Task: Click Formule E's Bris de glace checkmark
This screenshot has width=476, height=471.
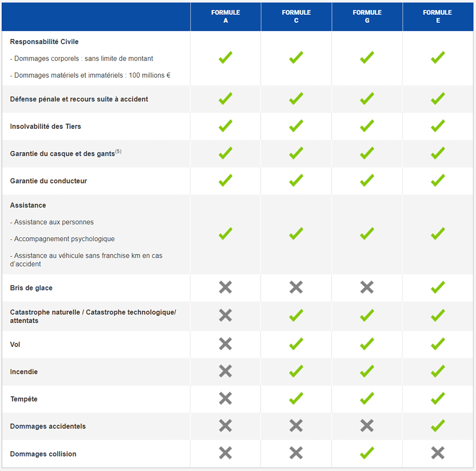Action: click(x=437, y=288)
